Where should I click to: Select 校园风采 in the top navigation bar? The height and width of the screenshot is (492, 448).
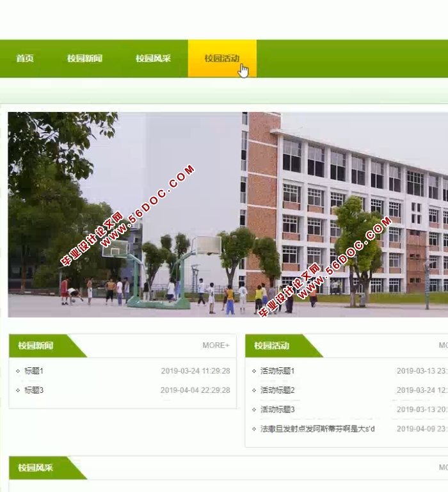point(153,58)
